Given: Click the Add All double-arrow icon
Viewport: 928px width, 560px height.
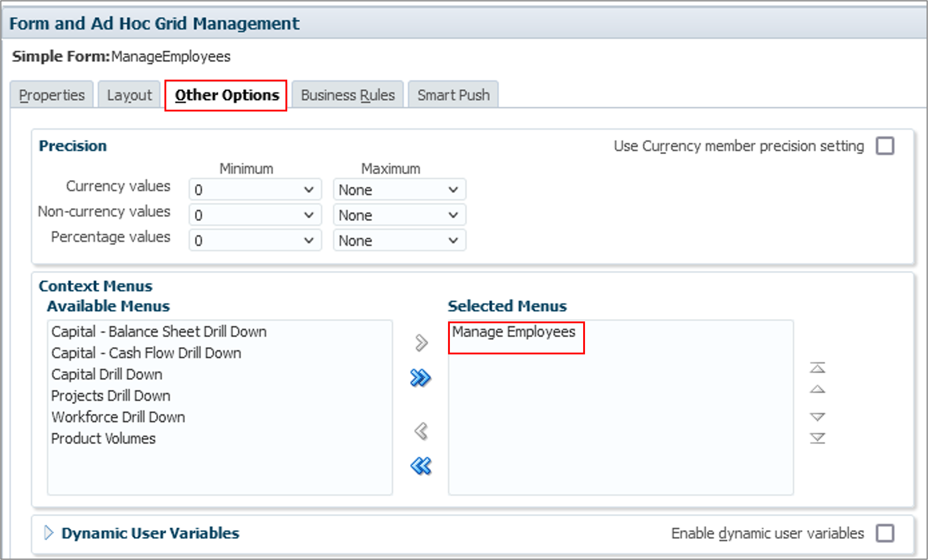Looking at the screenshot, I should click(420, 378).
